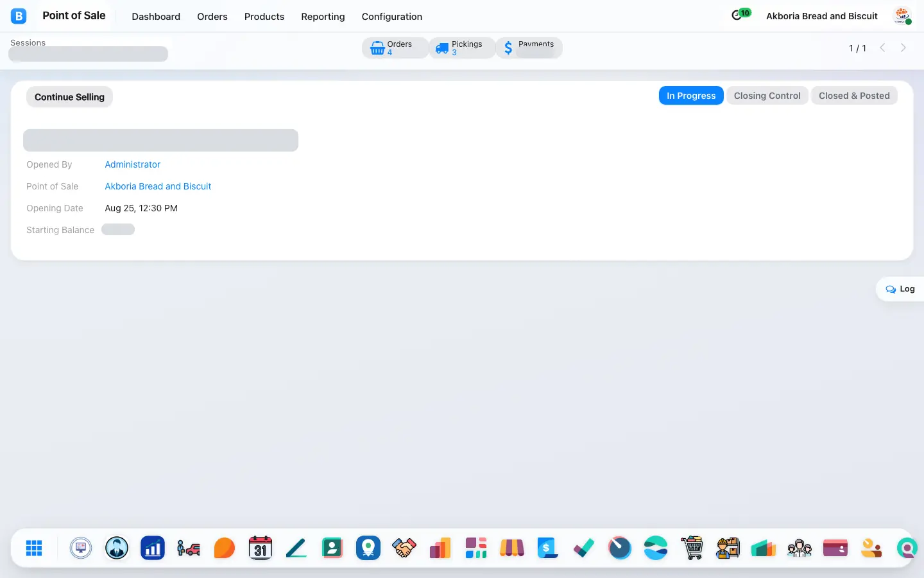Open the handshake CRM icon in dock

404,548
